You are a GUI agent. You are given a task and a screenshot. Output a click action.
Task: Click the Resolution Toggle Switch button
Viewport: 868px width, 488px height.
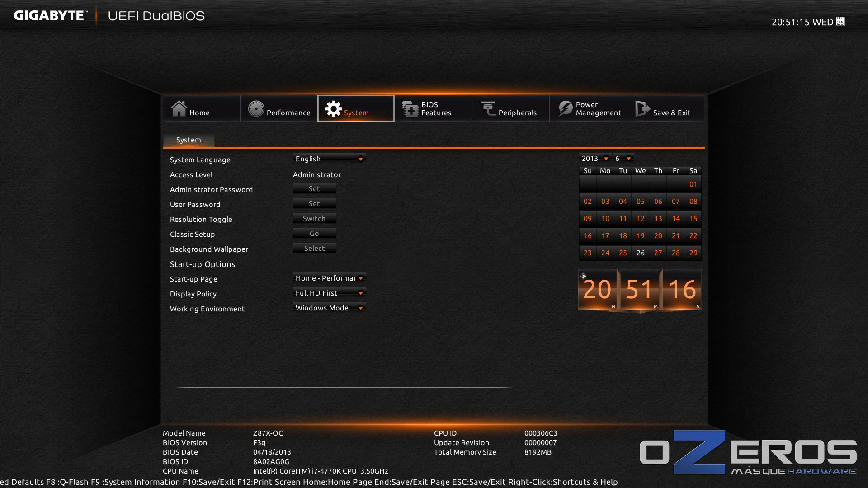tap(314, 218)
